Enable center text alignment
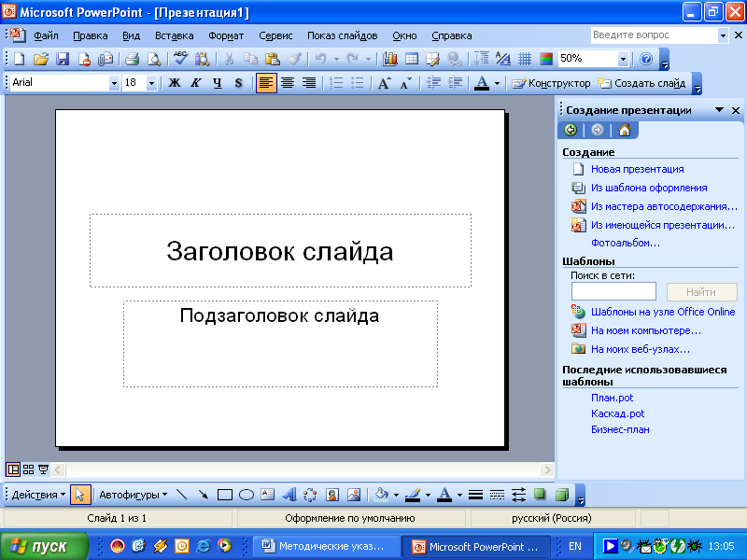The height and width of the screenshot is (560, 747). pyautogui.click(x=288, y=83)
